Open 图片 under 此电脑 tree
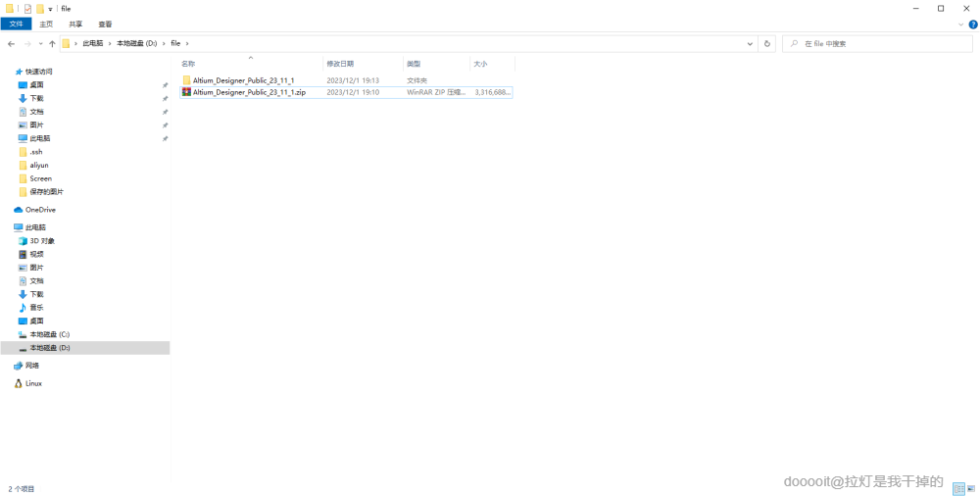 point(37,268)
